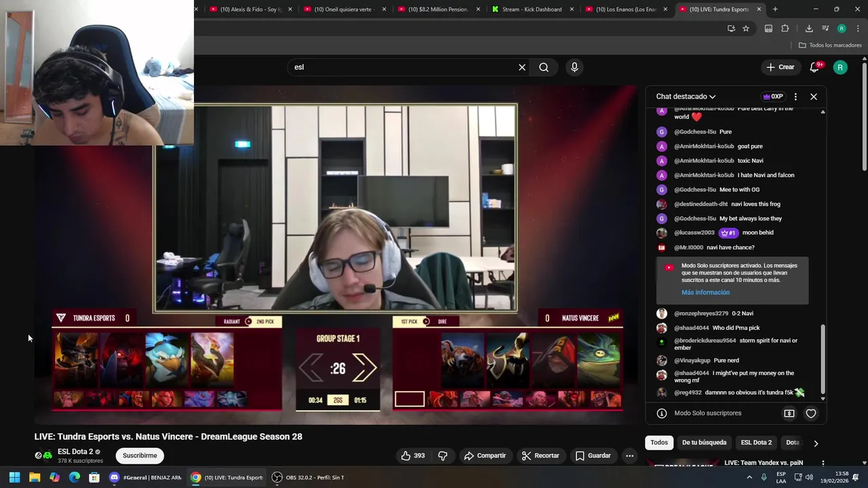Open YouTube account avatar R menu

(x=840, y=67)
